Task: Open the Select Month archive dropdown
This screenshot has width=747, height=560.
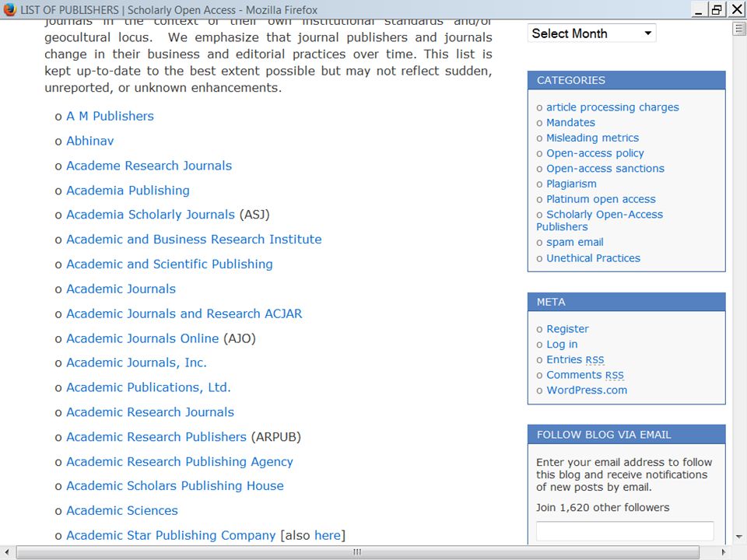Action: pos(591,33)
